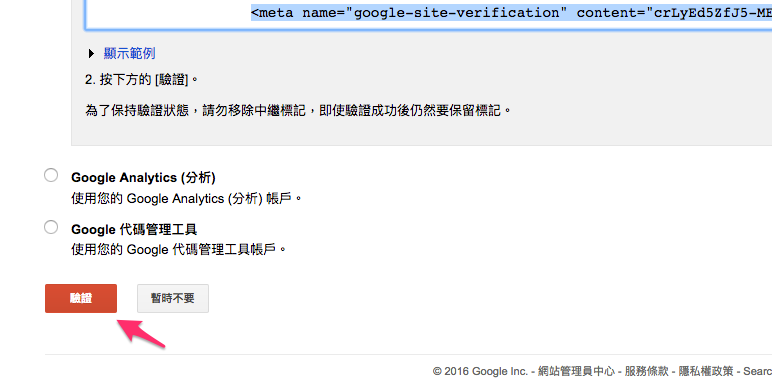772x382 pixels.
Task: Click the bold Google 代碼管理工具 label
Action: [x=134, y=229]
